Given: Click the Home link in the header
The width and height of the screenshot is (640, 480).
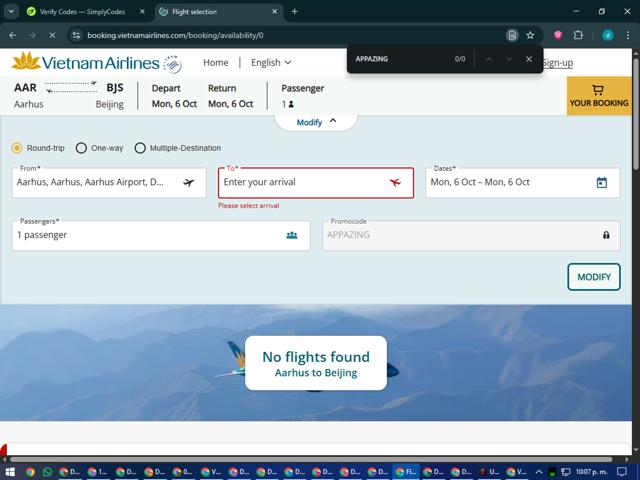Looking at the screenshot, I should tap(216, 62).
